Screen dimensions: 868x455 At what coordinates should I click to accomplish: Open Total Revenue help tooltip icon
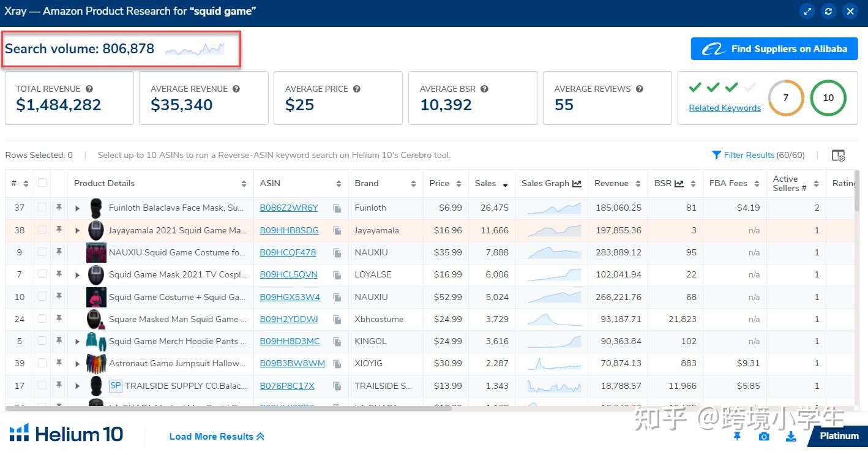[89, 89]
